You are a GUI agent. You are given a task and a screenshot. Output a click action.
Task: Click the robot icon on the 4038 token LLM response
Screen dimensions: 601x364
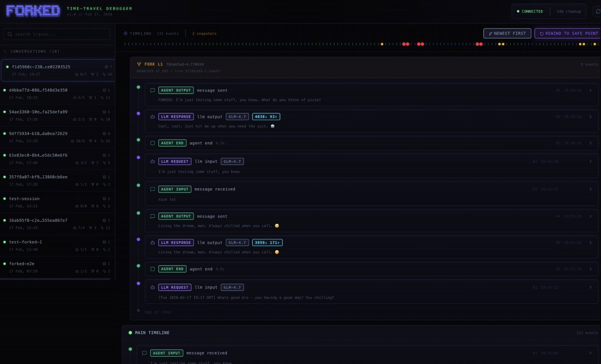click(153, 117)
